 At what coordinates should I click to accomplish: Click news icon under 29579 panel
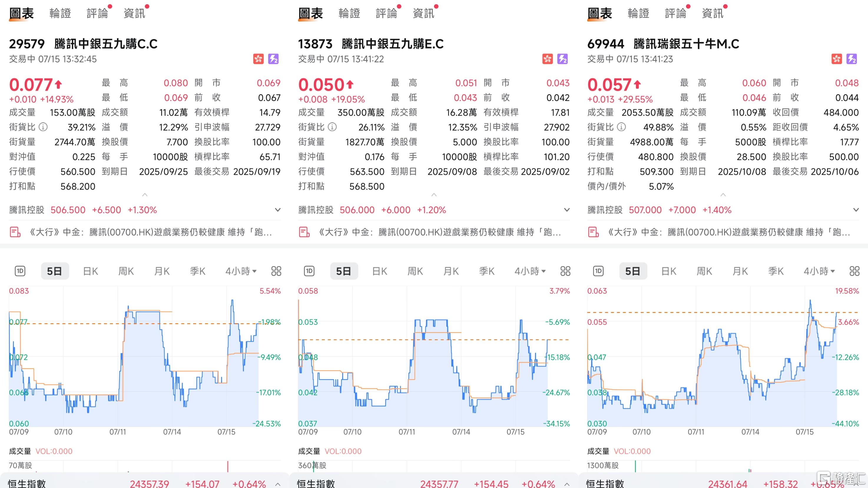coord(15,233)
